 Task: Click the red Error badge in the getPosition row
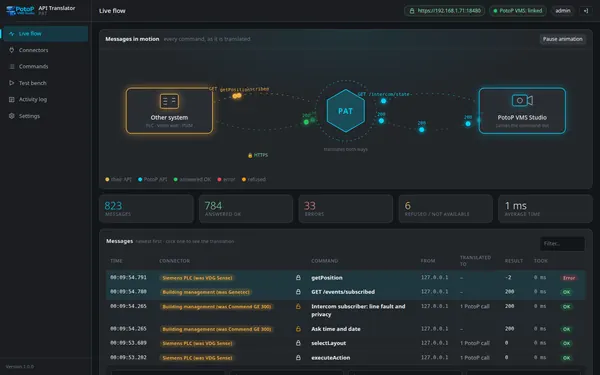(569, 278)
